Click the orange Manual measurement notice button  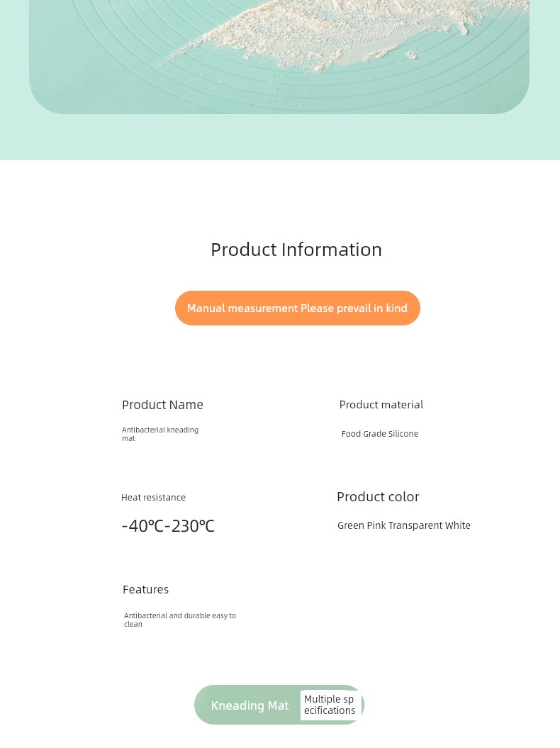coord(297,308)
